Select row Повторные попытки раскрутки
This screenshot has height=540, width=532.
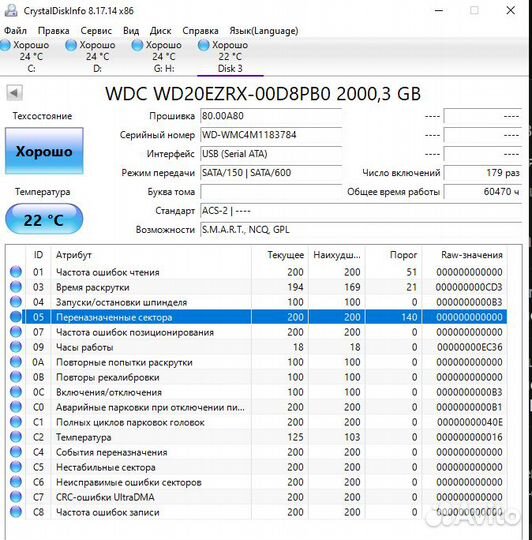257,362
